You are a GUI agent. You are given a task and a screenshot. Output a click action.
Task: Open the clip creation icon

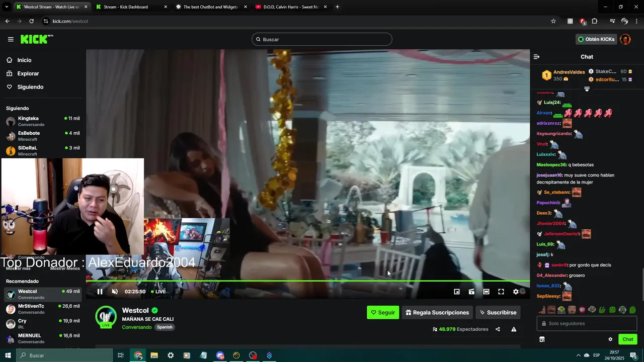click(x=471, y=292)
